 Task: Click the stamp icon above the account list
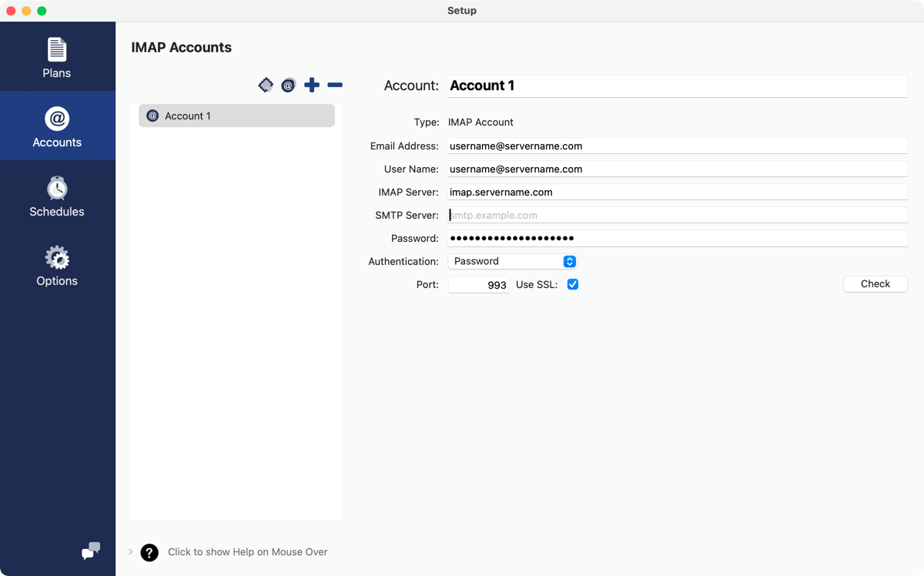click(x=266, y=85)
